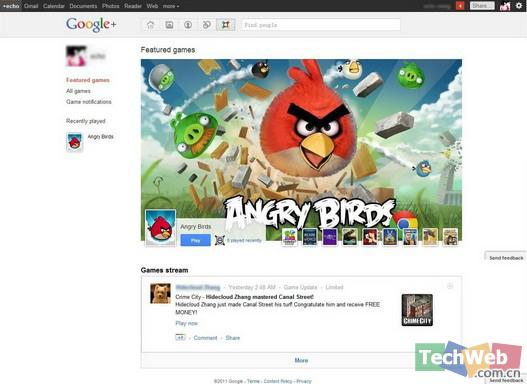The width and height of the screenshot is (527, 384).
Task: Open the Privacy footer link
Action: 304,381
